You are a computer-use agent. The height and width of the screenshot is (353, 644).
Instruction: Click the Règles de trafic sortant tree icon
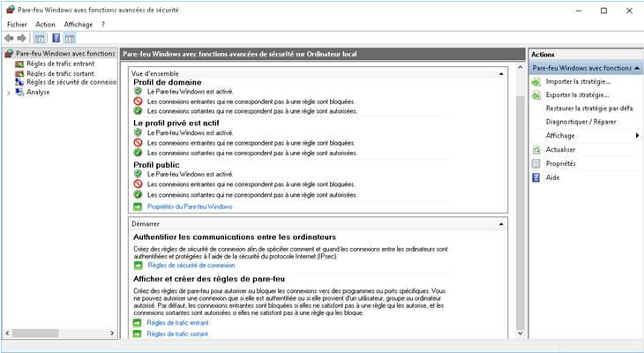19,73
